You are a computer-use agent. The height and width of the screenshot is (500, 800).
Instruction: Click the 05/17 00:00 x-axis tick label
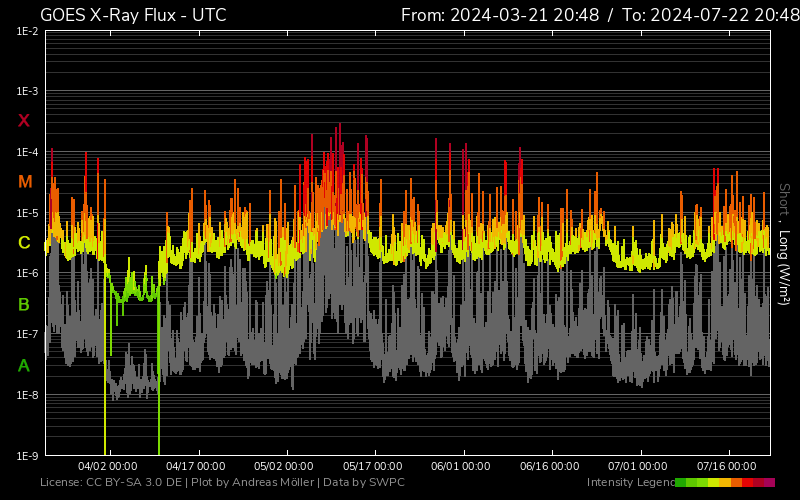(x=373, y=466)
